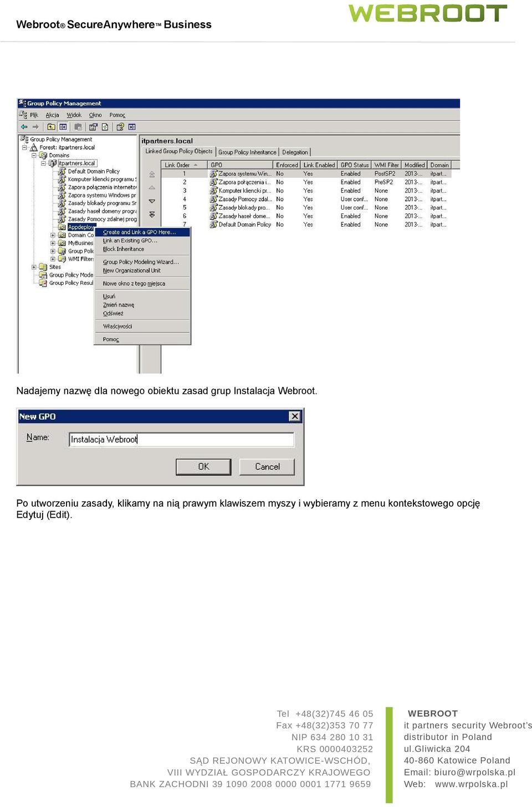Screen dimensions: 532x807
Task: Click the MMC system icon in menu bar
Action: click(23, 115)
